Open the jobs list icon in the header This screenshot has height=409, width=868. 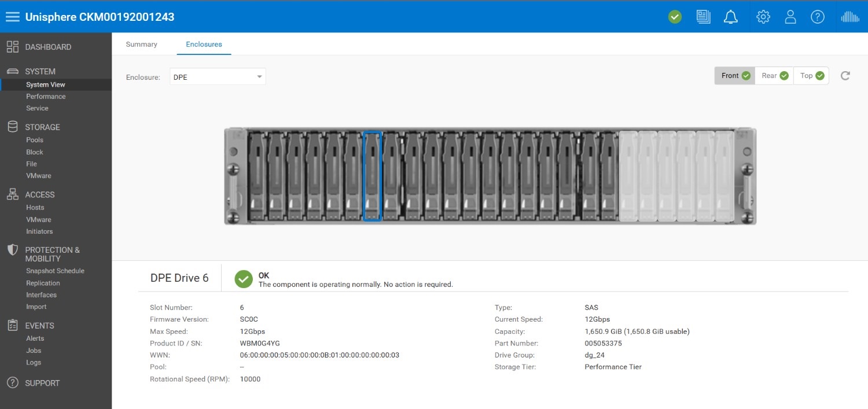[x=703, y=17]
